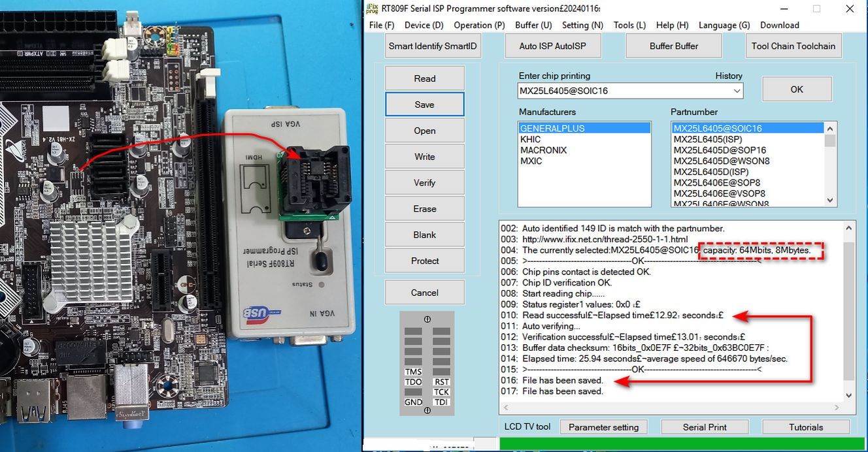
Task: Click the ifix prog app icon in title bar
Action: pos(372,8)
